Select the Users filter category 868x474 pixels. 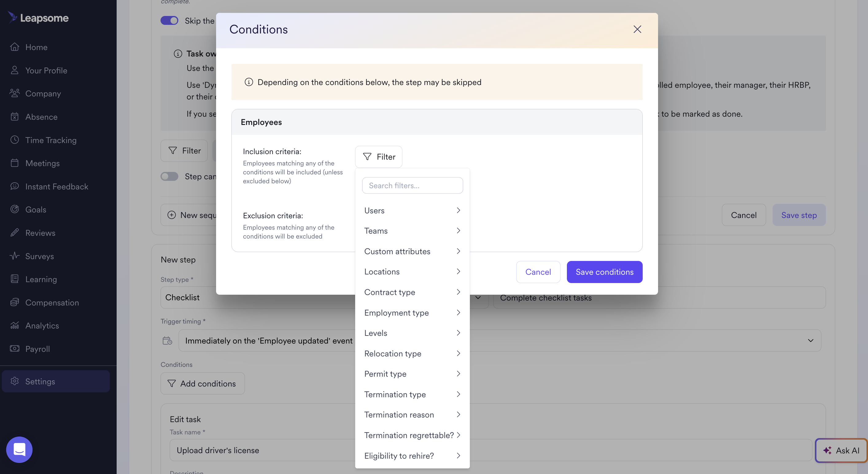412,210
